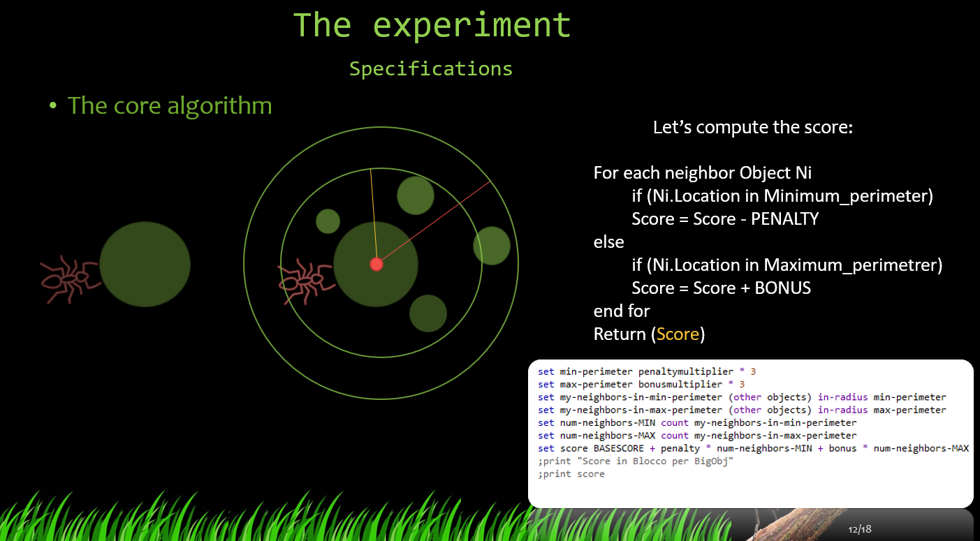
Task: Select the ant next to the standalone green circle
Action: tap(71, 279)
